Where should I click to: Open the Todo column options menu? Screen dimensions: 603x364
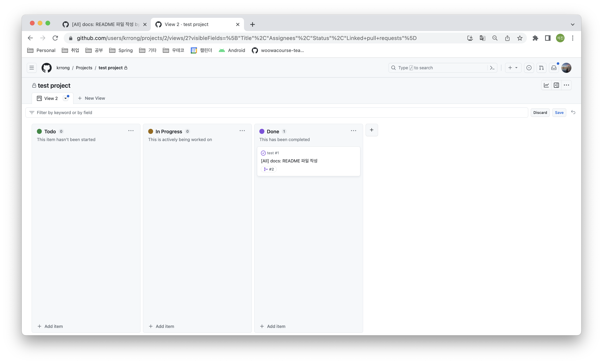[x=131, y=131]
